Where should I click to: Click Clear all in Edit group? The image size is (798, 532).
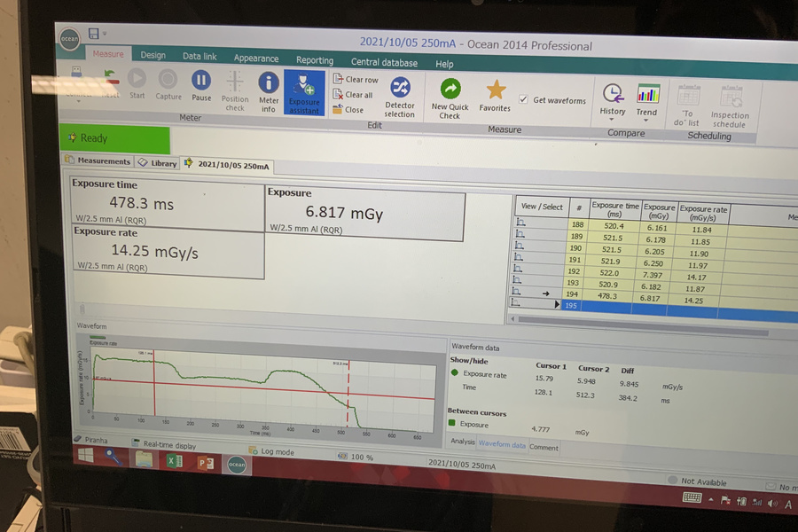pyautogui.click(x=338, y=95)
